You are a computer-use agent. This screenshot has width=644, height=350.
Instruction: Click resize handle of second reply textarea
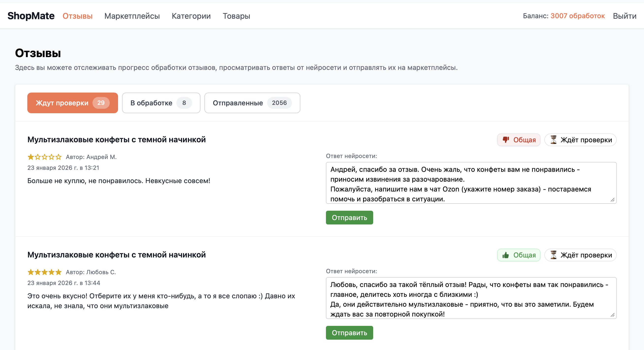(612, 315)
